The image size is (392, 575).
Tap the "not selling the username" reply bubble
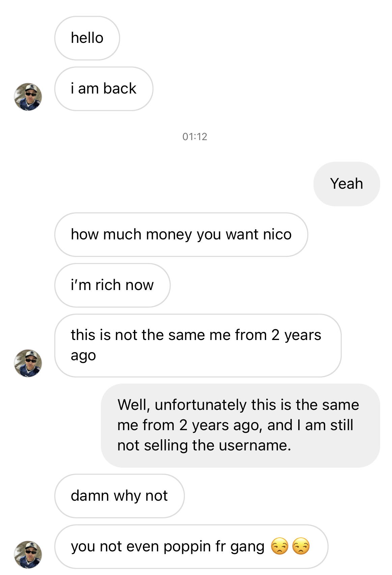point(240,425)
